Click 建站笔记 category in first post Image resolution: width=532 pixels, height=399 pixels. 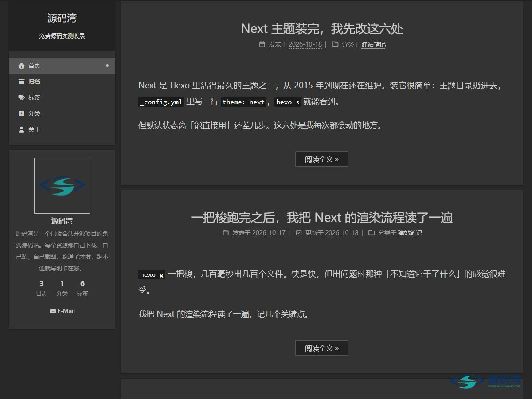[374, 44]
